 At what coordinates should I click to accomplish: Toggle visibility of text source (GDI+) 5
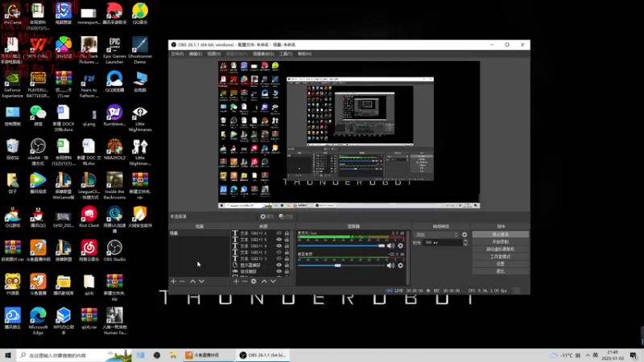pos(279,239)
